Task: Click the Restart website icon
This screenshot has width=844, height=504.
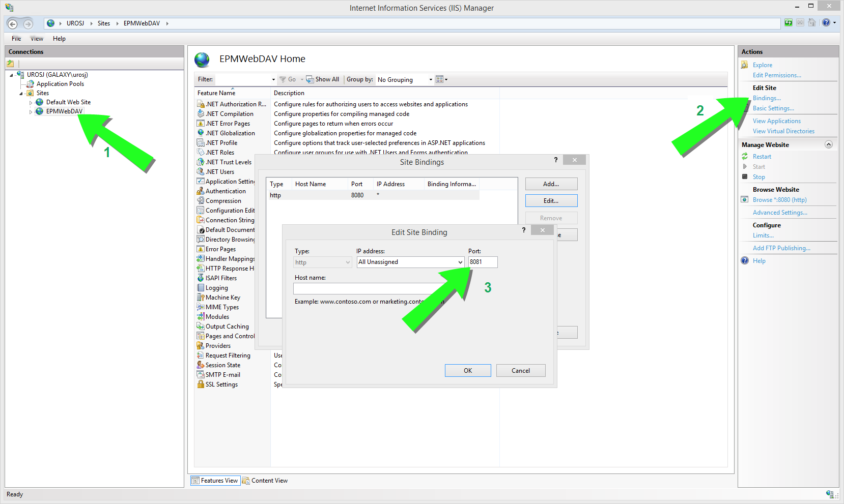Action: point(745,157)
